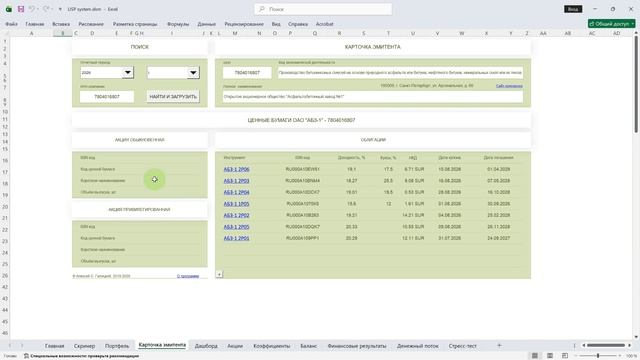Open the Разметка страницы ribbon tab
The width and height of the screenshot is (640, 360).
pyautogui.click(x=135, y=24)
